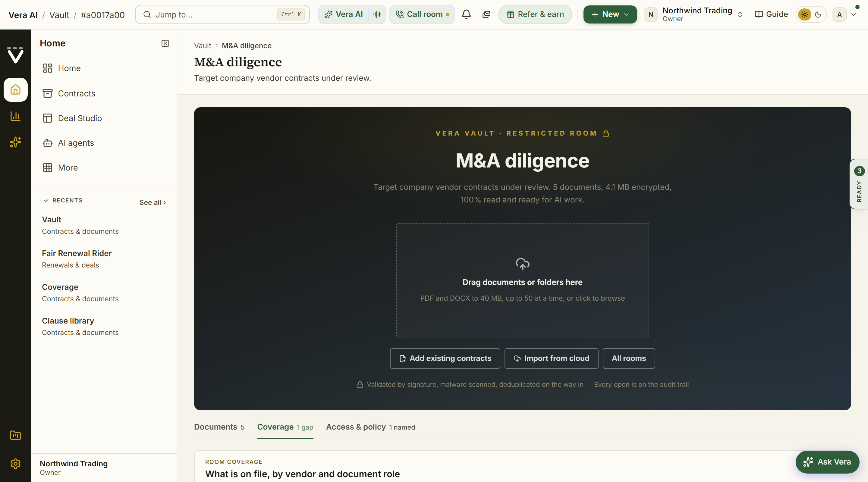Collapse the sidebar panel icon
The height and width of the screenshot is (482, 868).
pos(165,43)
